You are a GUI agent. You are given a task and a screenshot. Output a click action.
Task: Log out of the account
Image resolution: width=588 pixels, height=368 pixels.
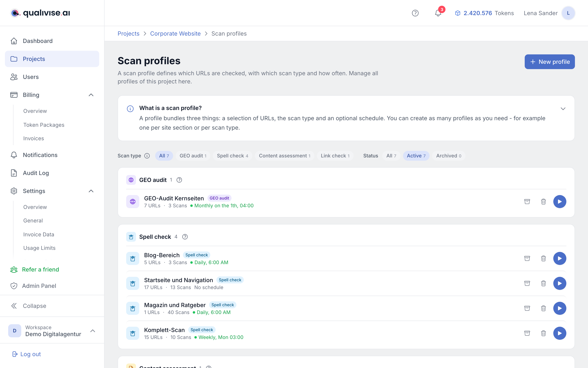tap(26, 354)
